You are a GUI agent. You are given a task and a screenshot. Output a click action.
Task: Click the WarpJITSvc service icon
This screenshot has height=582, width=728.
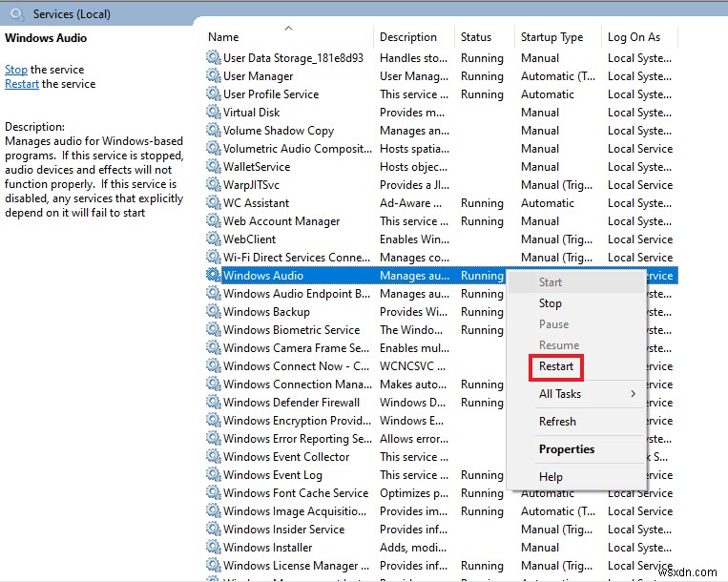click(x=213, y=184)
